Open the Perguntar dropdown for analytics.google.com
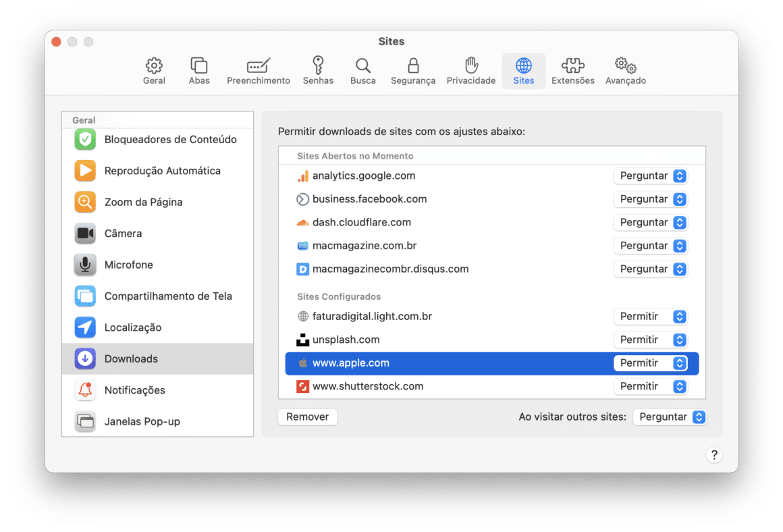This screenshot has width=783, height=532. point(650,176)
